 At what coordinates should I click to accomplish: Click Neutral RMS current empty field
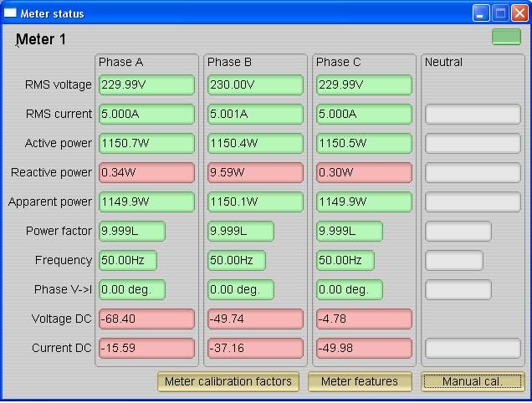(x=473, y=114)
